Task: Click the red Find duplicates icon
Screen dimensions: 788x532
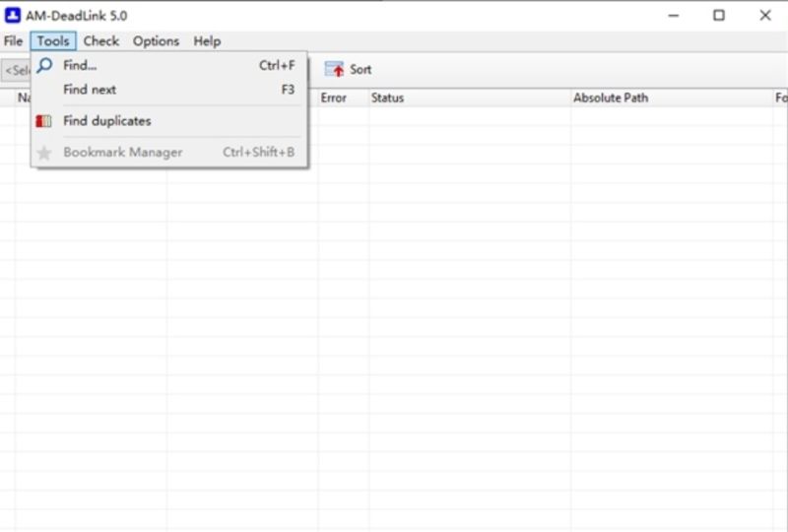Action: 43,120
